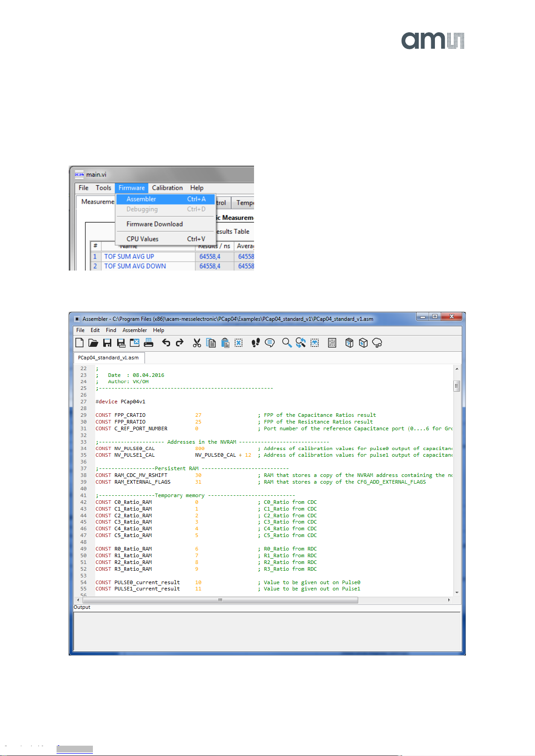Image resolution: width=535 pixels, height=756 pixels.
Task: Click the horizontal scrollbar left arrow
Action: [x=78, y=600]
